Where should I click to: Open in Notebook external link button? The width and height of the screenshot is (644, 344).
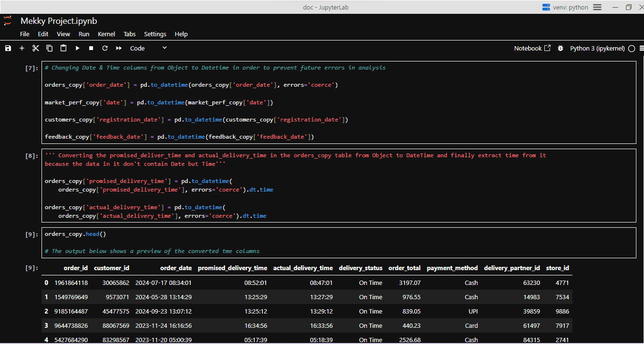(532, 48)
